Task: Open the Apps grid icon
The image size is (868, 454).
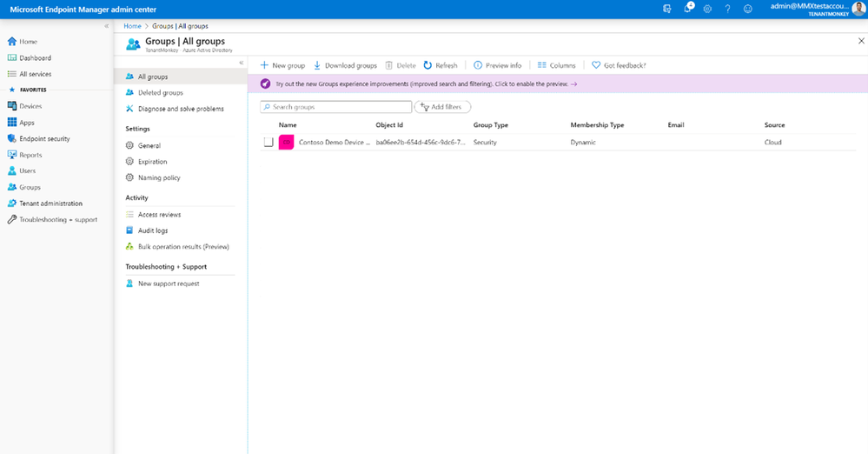Action: (x=12, y=123)
